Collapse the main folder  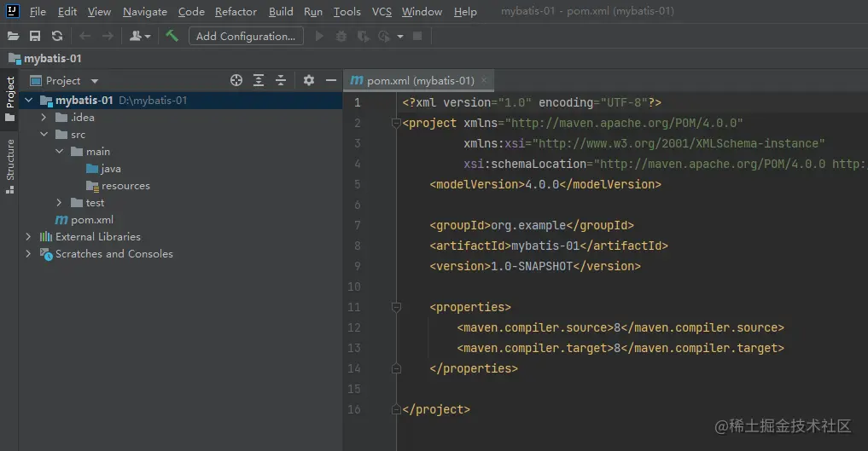[59, 152]
